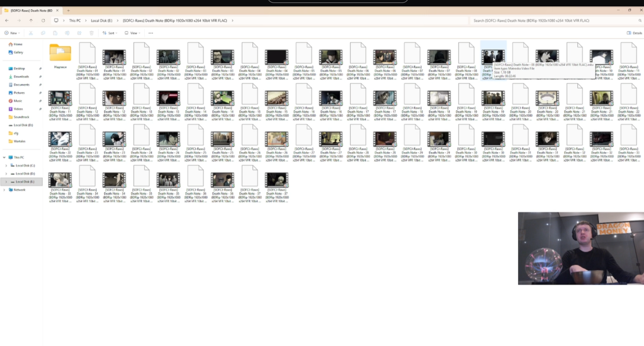Toggle the Details pane
Viewport: 644px width, 346px height.
pyautogui.click(x=635, y=33)
